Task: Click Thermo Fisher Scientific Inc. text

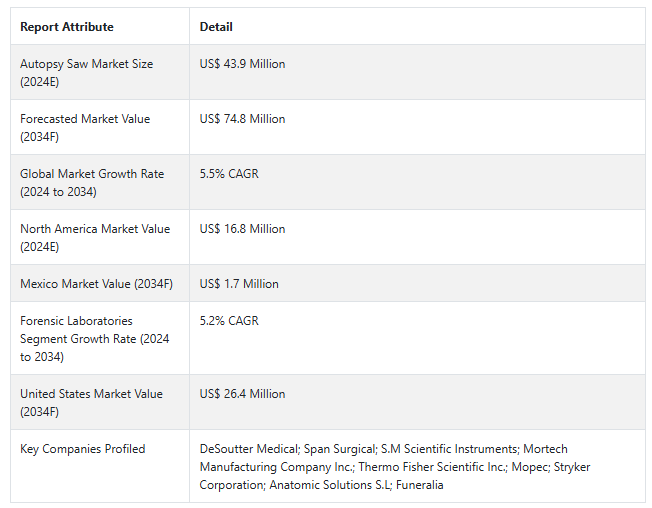Action: [432, 467]
